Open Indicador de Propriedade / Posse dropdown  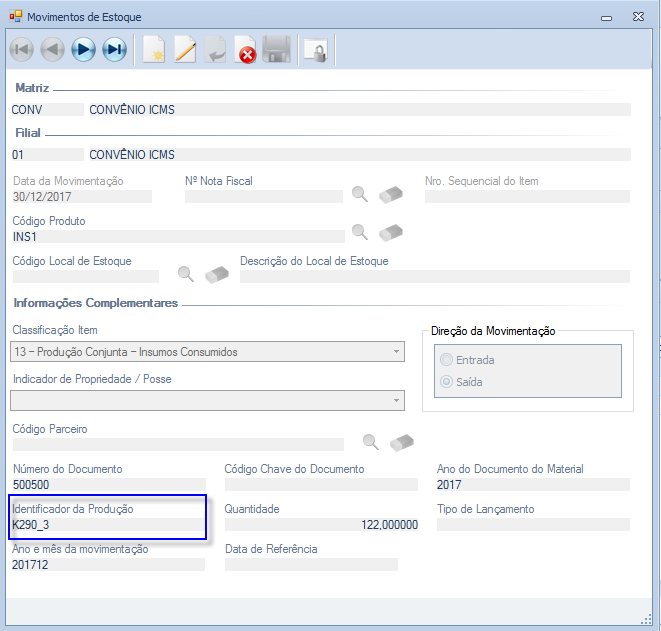click(x=397, y=401)
